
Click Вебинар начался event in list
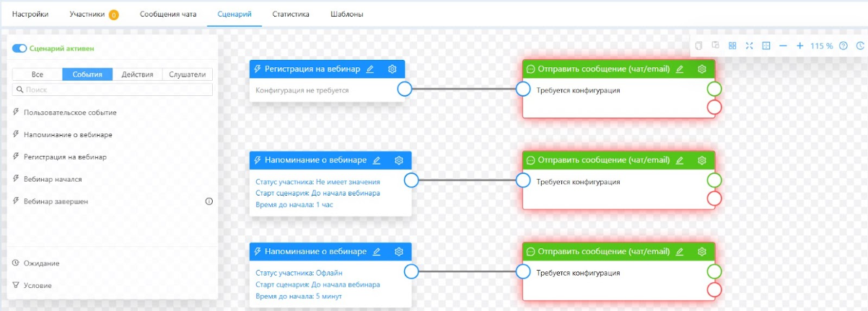click(53, 179)
